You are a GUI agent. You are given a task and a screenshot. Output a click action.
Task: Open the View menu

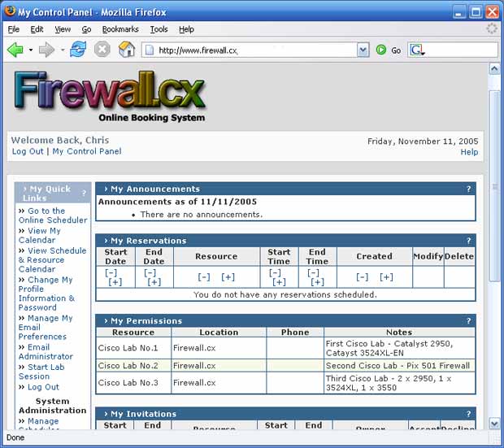point(63,29)
